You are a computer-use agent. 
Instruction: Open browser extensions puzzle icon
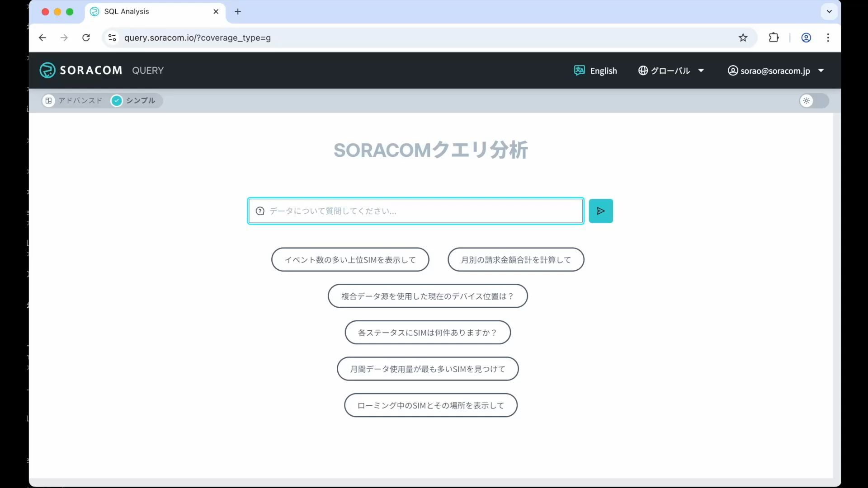coord(774,38)
